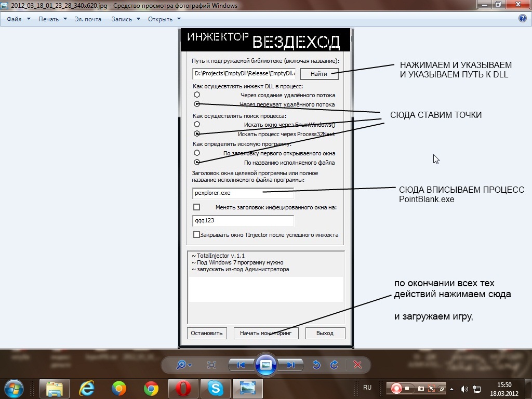Image resolution: width=532 pixels, height=399 pixels.
Task: Show hidden tray icons arrow
Action: (451, 389)
